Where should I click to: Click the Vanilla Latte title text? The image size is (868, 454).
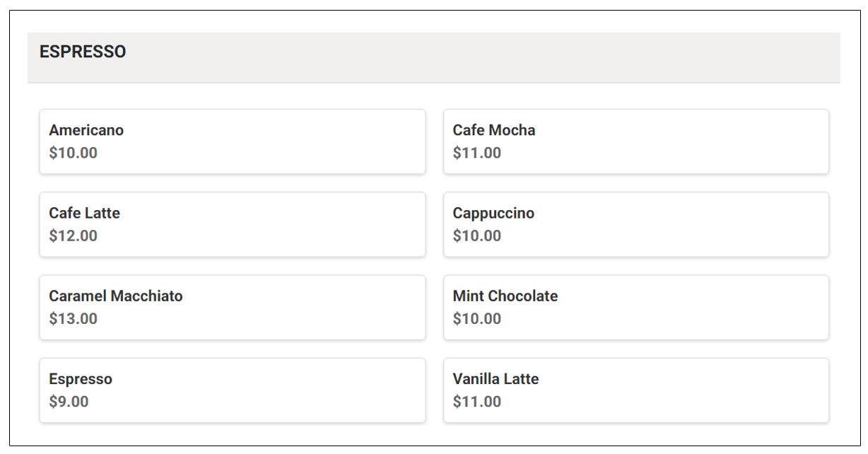click(x=495, y=379)
